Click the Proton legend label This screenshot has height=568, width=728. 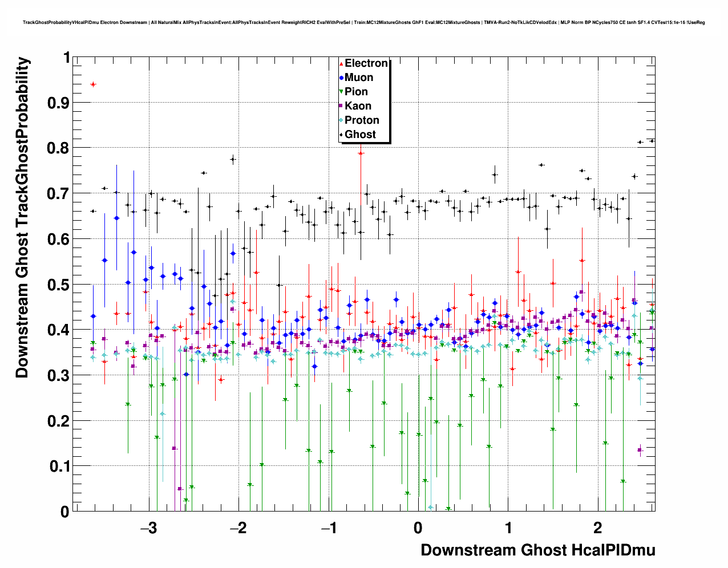[x=362, y=120]
